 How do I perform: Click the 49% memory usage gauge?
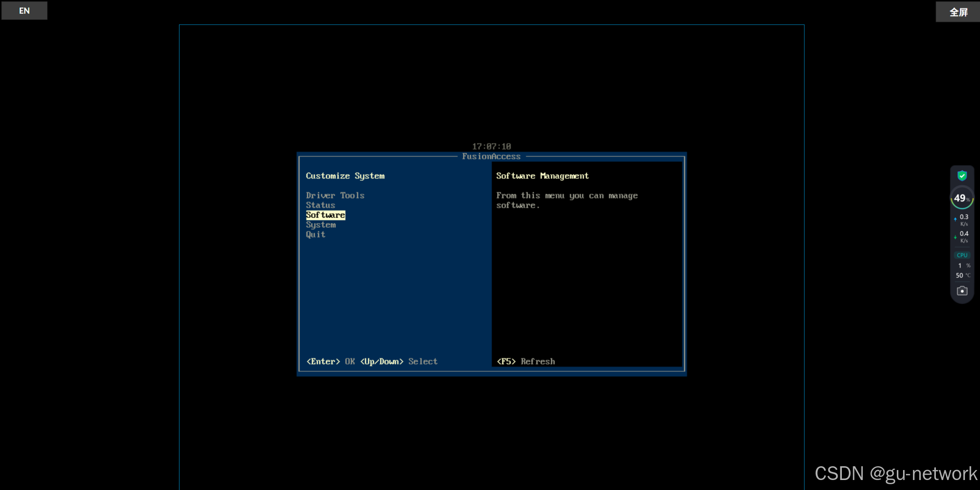pyautogui.click(x=962, y=198)
